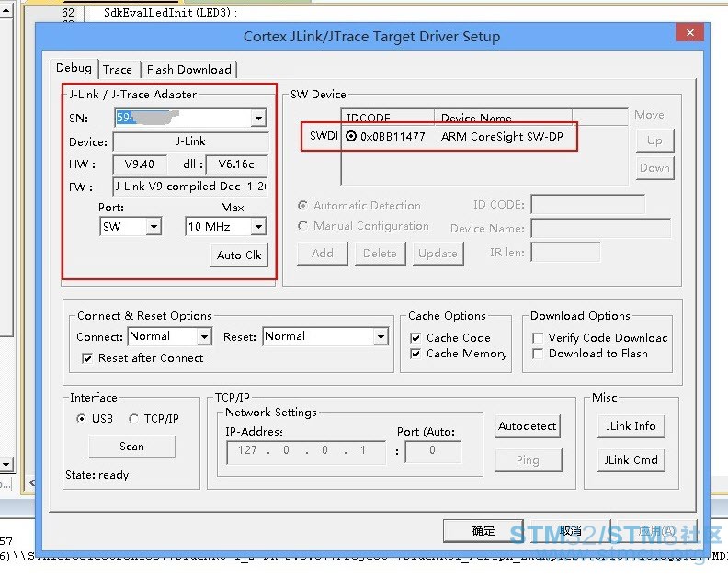Screen dimensions: 728x577
Task: Click the IDCODE column header
Action: point(388,117)
